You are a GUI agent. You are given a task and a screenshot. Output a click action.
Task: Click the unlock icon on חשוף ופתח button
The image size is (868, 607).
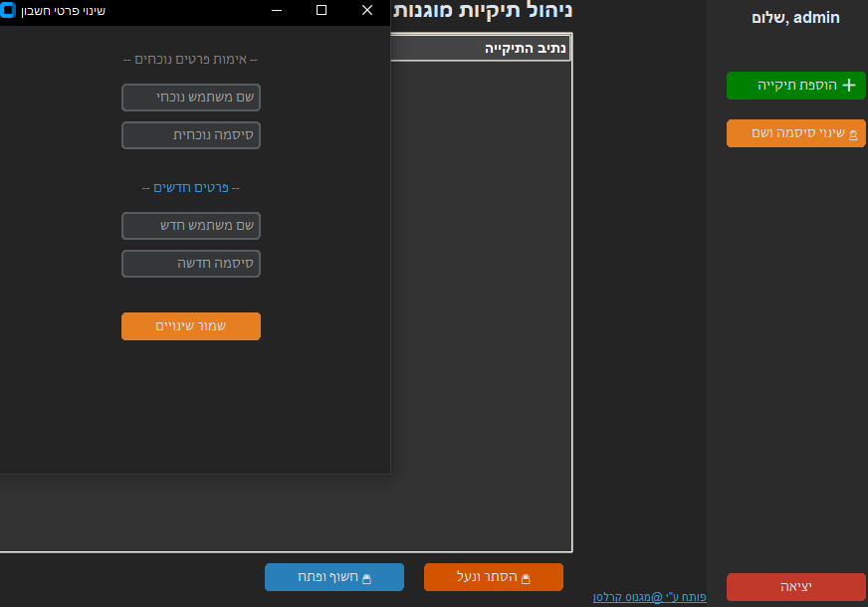[x=366, y=578]
